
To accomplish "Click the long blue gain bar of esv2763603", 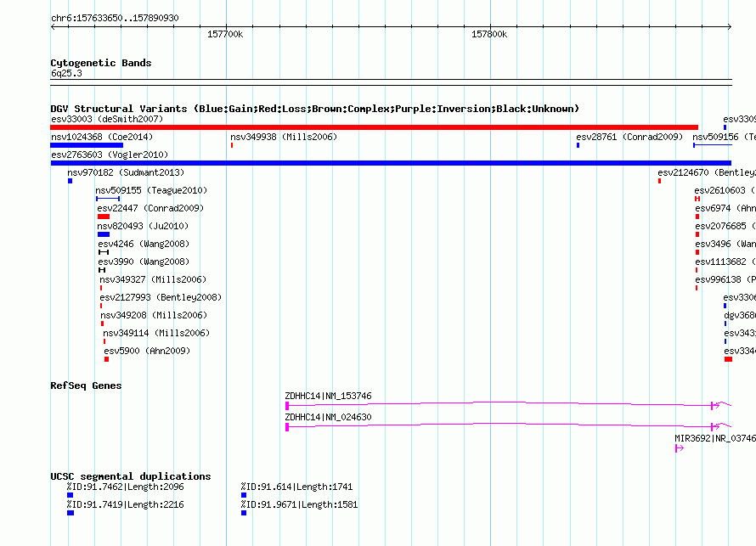I will tap(391, 163).
